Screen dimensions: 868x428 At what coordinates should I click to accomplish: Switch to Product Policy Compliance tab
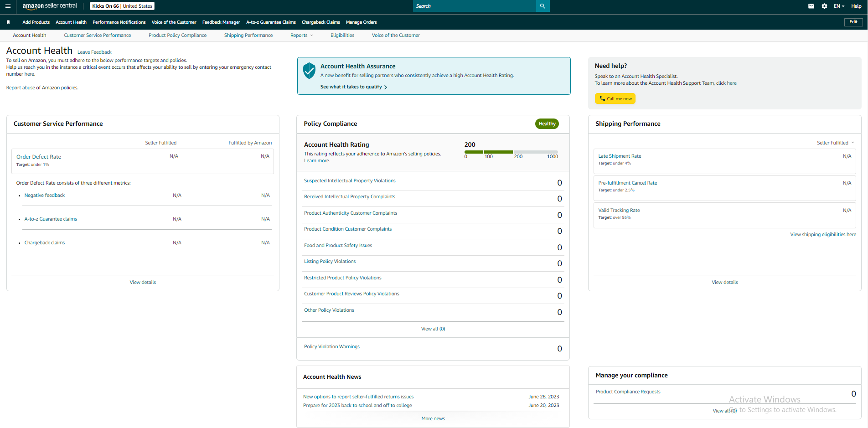pyautogui.click(x=177, y=35)
